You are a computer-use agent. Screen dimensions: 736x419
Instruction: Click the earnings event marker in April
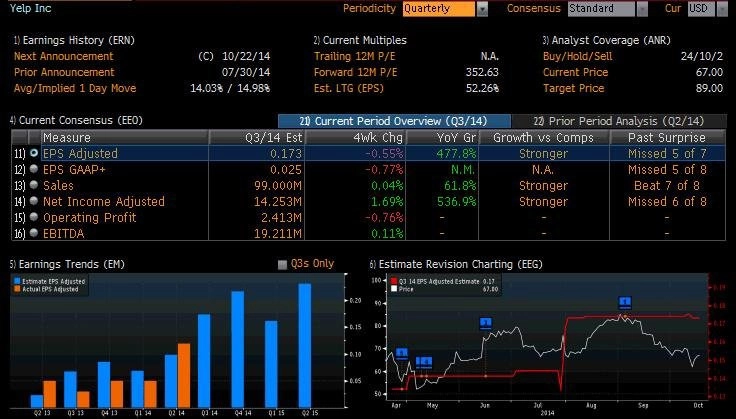point(402,354)
